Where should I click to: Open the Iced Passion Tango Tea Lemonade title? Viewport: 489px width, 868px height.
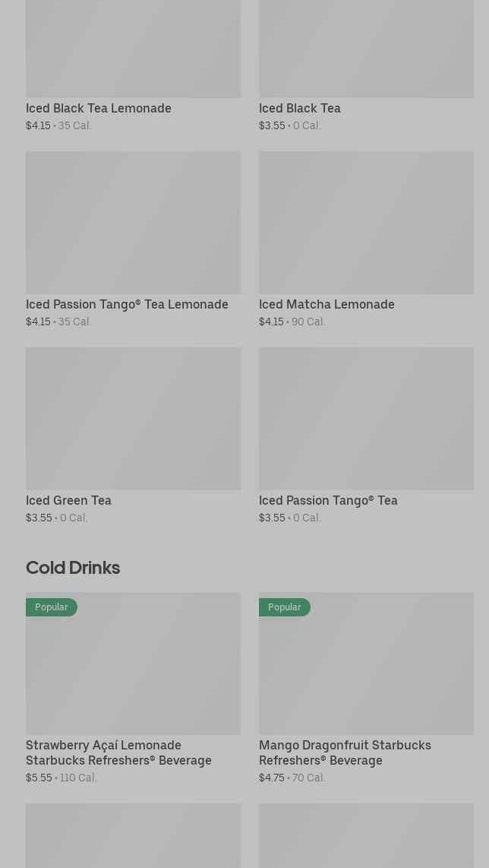click(127, 305)
